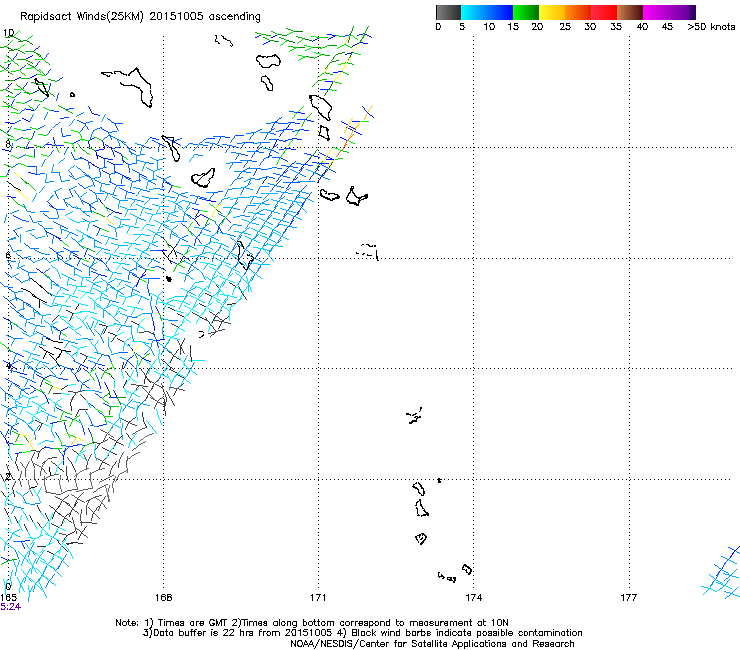Click the cyan-to-blue 5-15 knots legend segment
The image size is (740, 650).
click(x=487, y=12)
